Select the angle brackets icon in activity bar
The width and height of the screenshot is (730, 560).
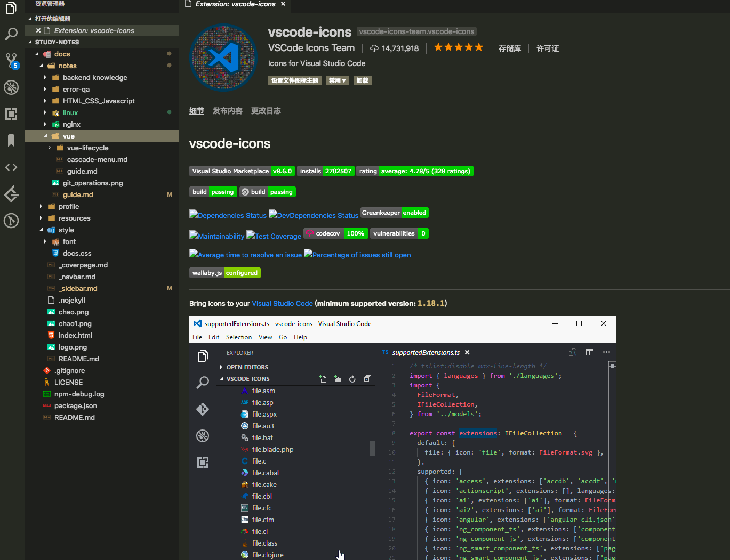[x=11, y=167]
